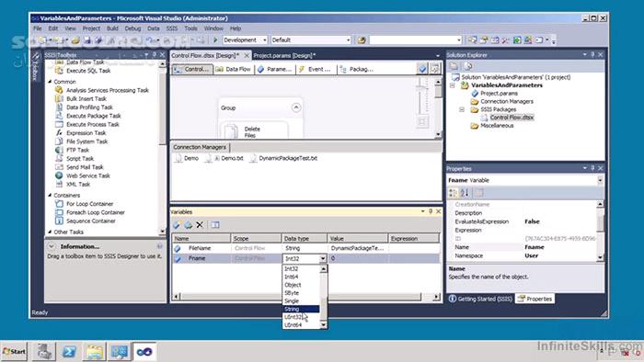
Task: Click the Find in Files toolbar icon
Action: [x=362, y=40]
